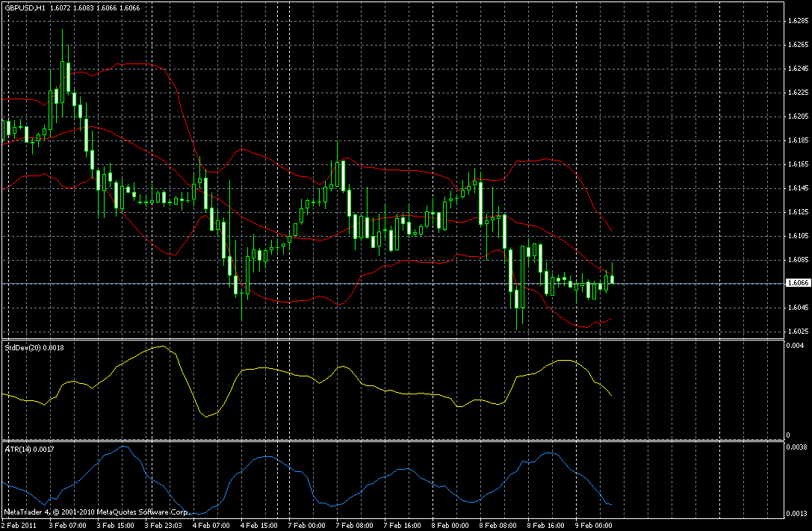Select the StdDev(20) indicator label

pos(34,348)
